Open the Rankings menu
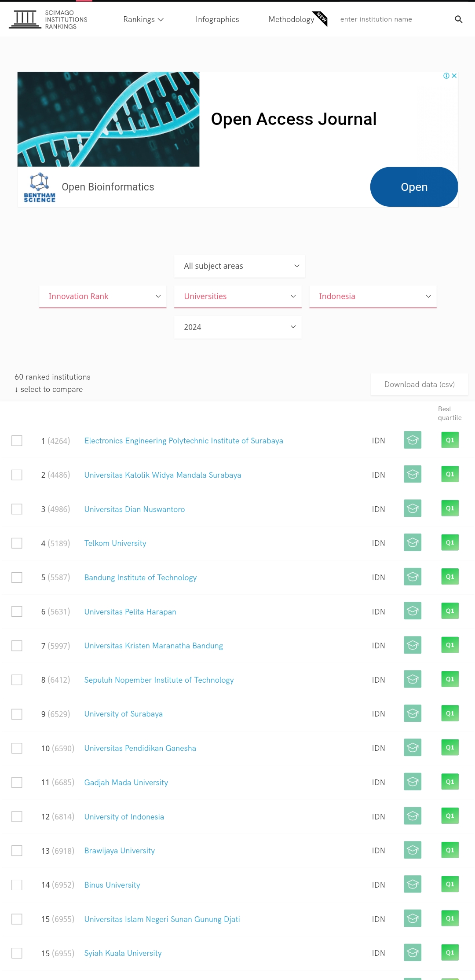The height and width of the screenshot is (980, 475). pos(143,19)
